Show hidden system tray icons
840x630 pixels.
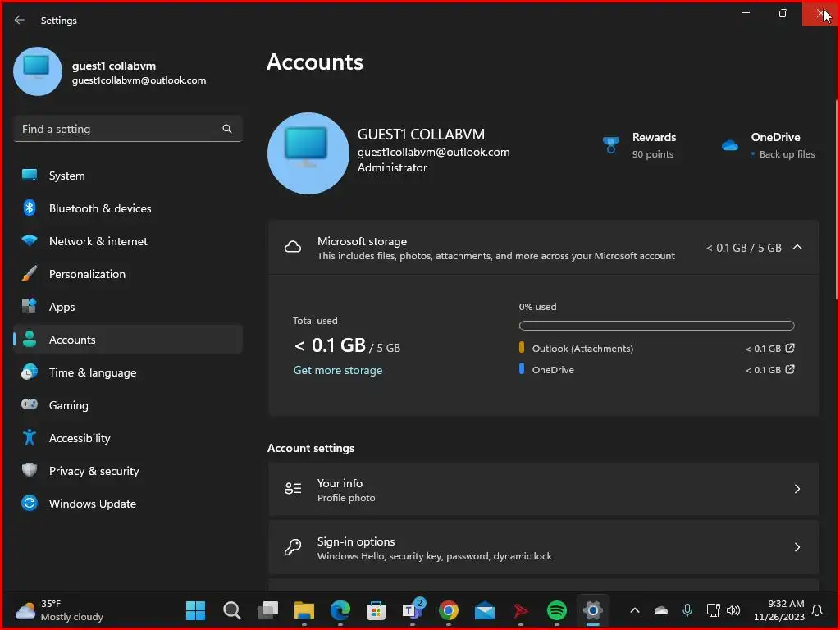[635, 610]
